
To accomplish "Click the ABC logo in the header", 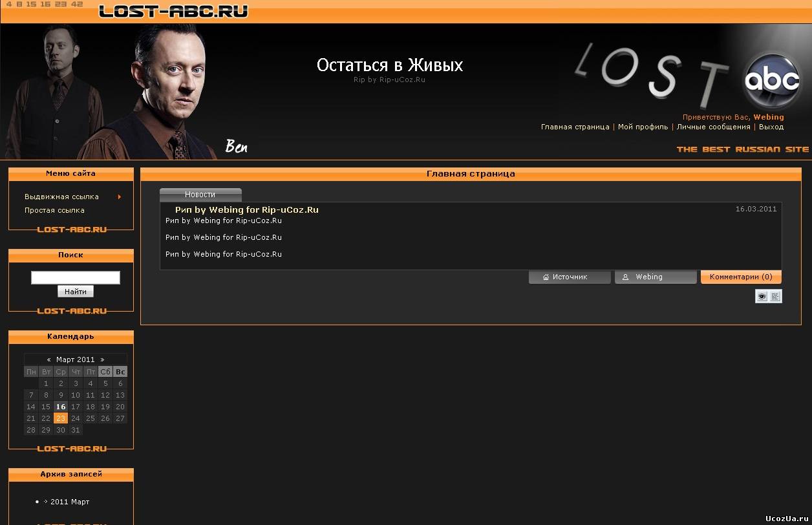I will tap(772, 80).
